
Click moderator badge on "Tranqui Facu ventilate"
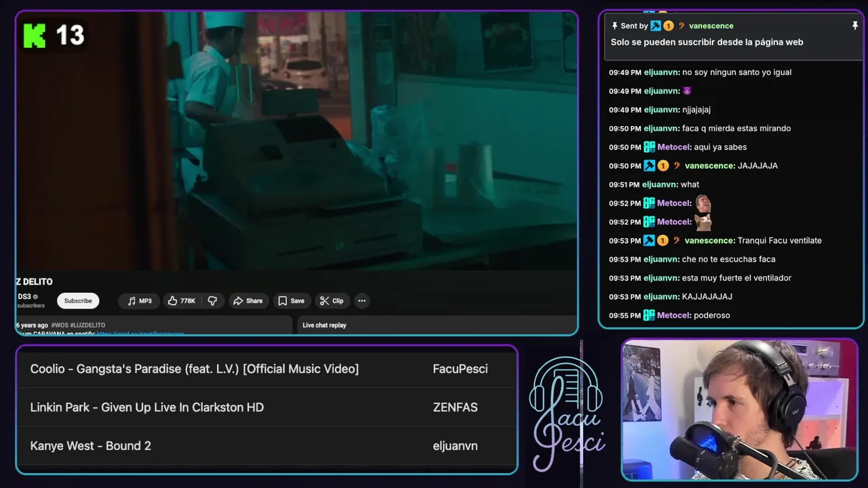650,241
